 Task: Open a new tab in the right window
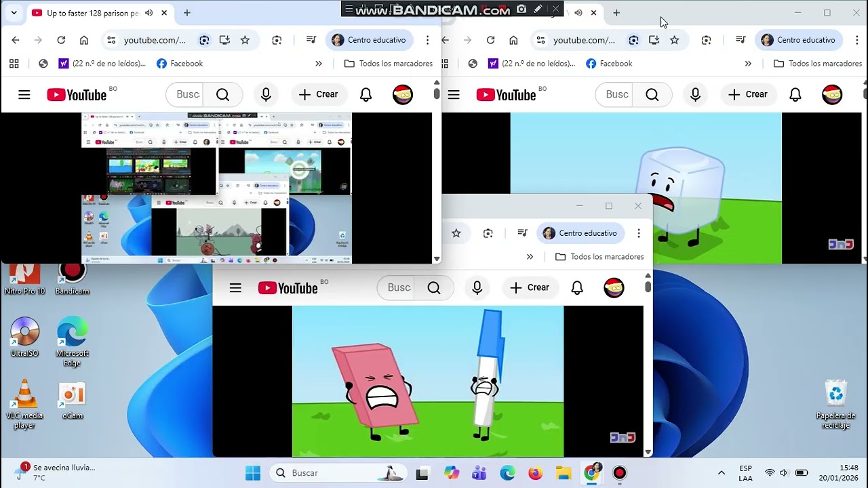616,13
